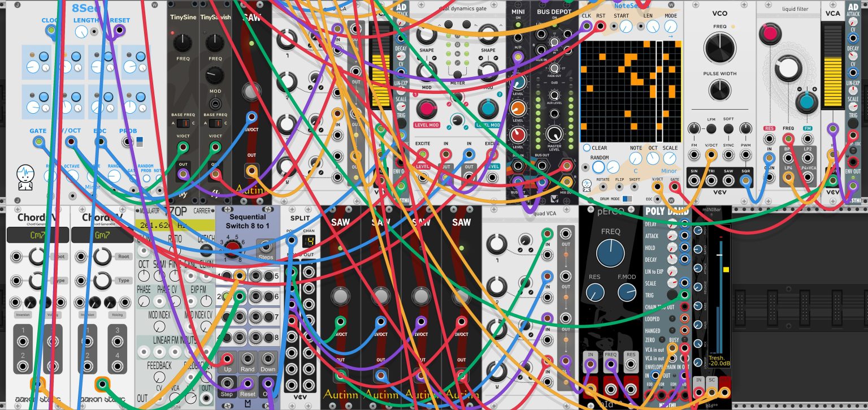The image size is (868, 410).
Task: Click the 'Gm7' chord display
Action: [x=102, y=235]
